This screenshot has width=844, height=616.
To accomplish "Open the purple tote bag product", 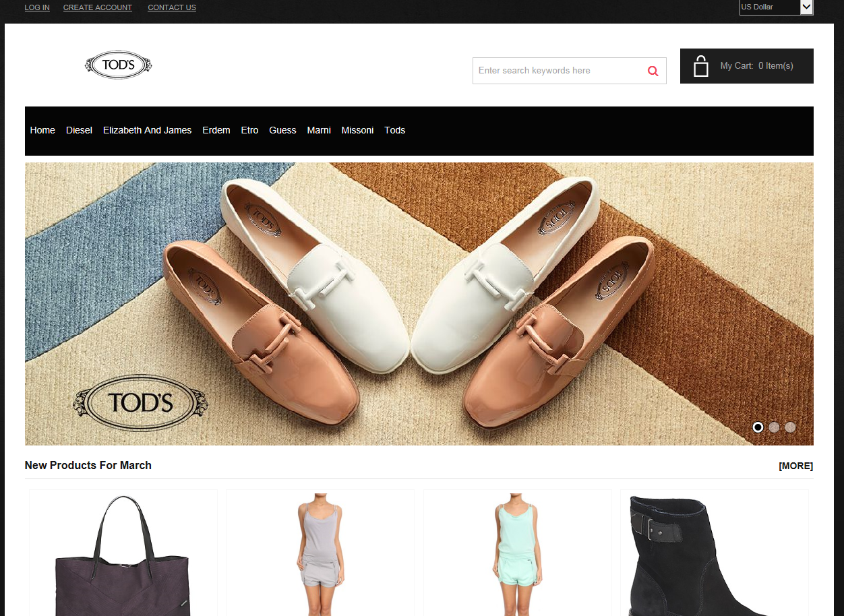I will pyautogui.click(x=123, y=555).
